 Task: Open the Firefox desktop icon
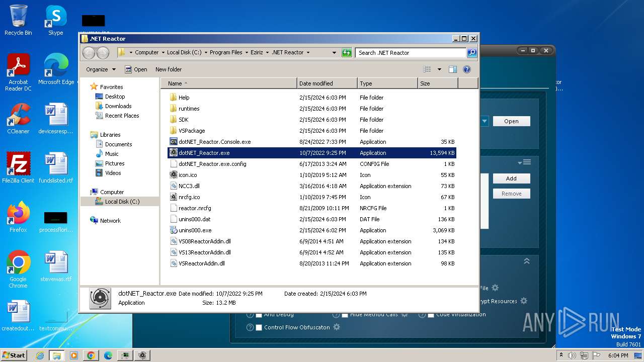click(18, 217)
